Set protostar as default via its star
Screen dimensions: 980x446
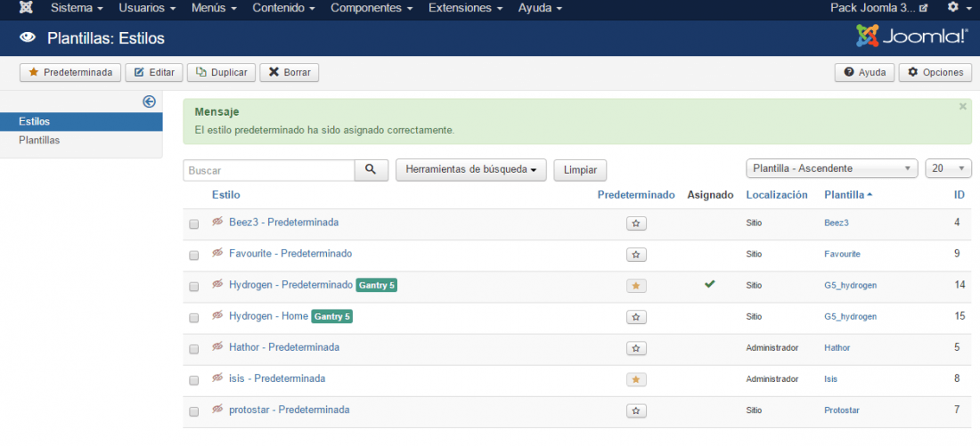tap(636, 410)
